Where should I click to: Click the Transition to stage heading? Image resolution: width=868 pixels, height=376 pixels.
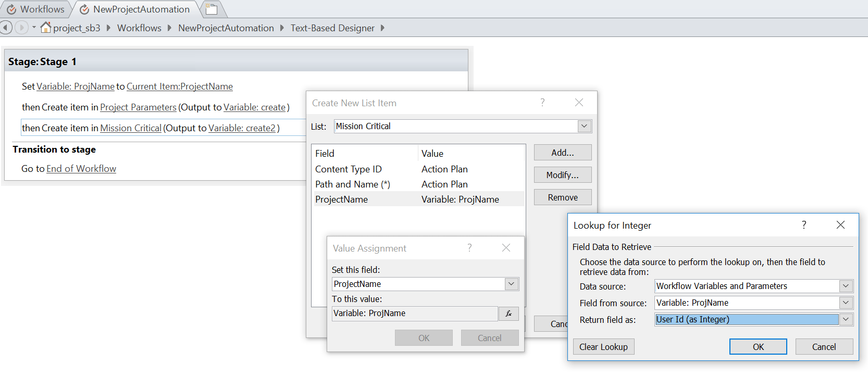[54, 149]
